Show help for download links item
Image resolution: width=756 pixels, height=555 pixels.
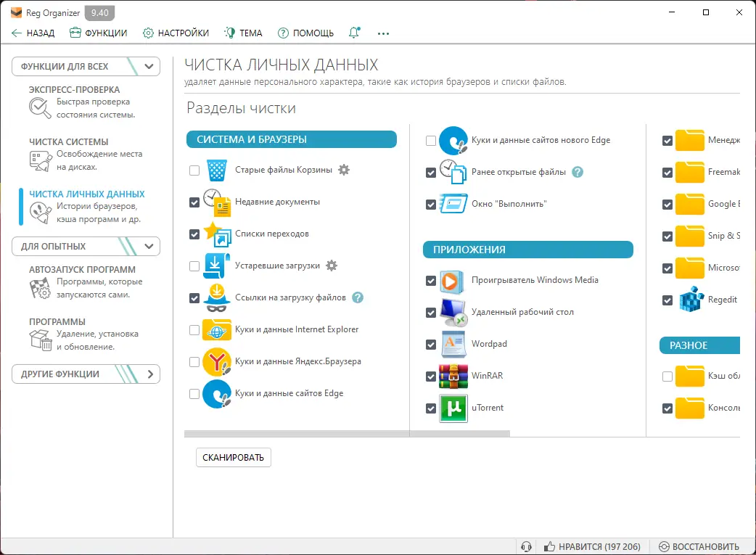point(358,297)
